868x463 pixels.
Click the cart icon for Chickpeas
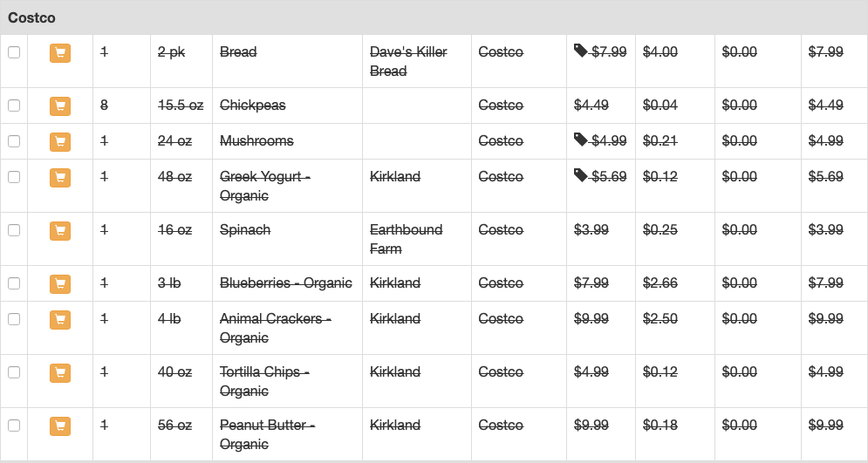60,106
